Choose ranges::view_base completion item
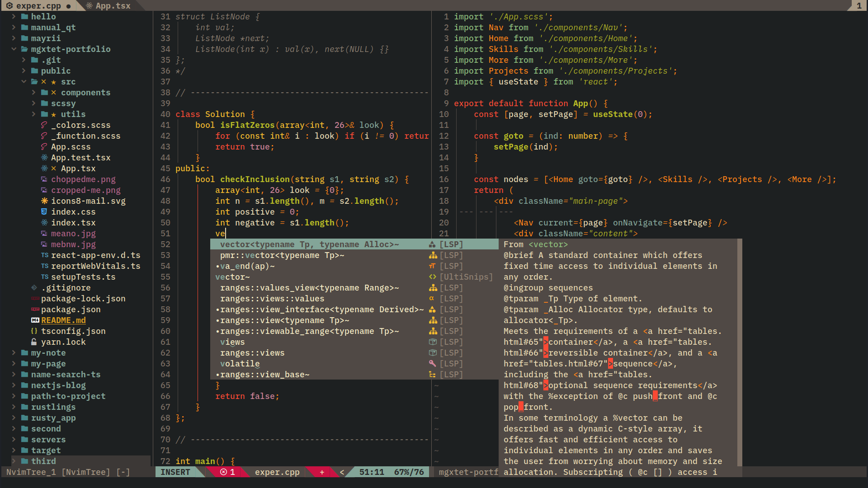The height and width of the screenshot is (488, 868). tap(354, 374)
